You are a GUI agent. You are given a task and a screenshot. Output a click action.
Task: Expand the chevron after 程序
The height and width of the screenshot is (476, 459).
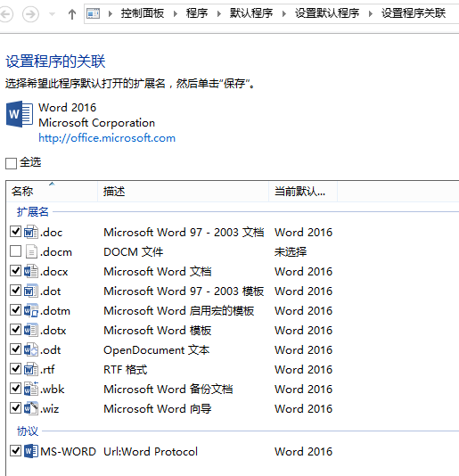pyautogui.click(x=219, y=13)
